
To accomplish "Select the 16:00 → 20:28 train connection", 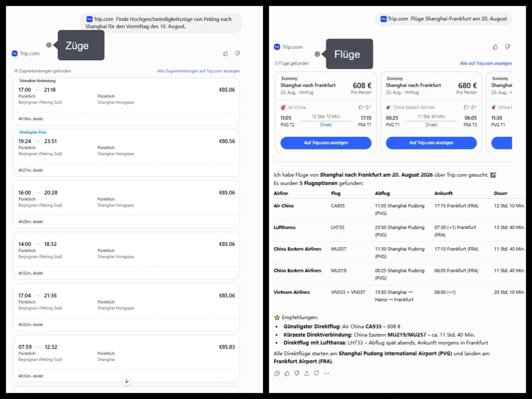I will pyautogui.click(x=127, y=204).
